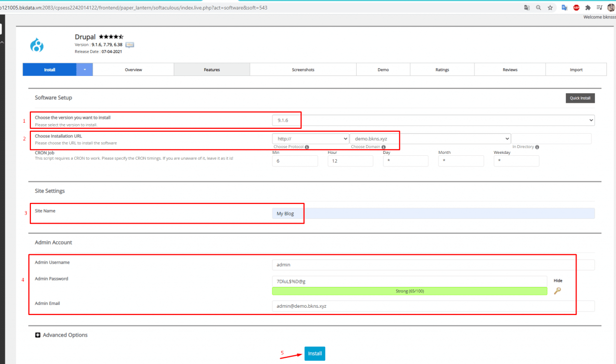Click the Site Settings heading

50,191
